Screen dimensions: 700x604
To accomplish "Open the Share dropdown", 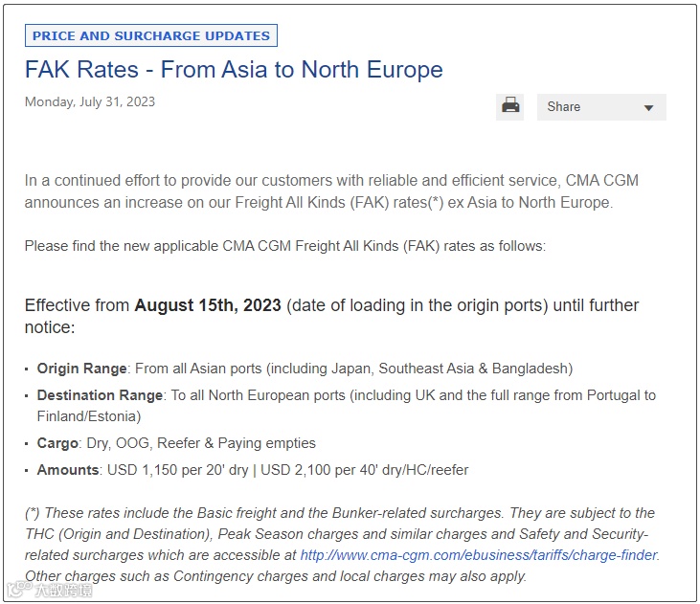I will tap(601, 106).
